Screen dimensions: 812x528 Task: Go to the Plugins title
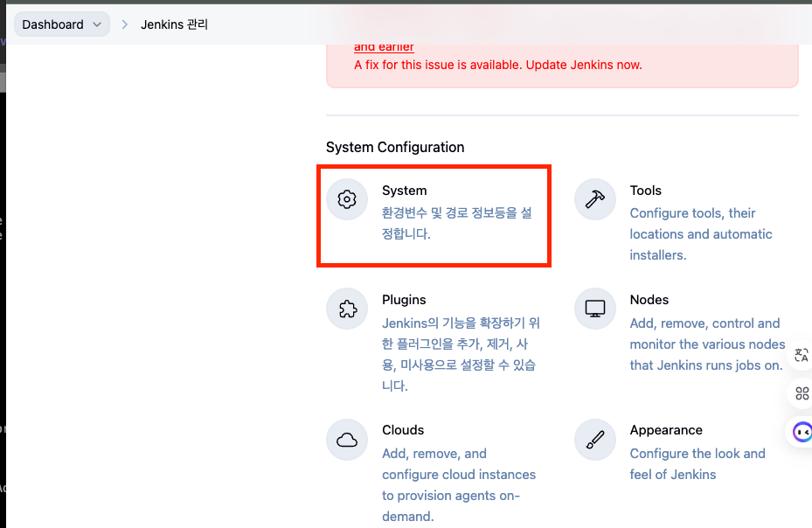pos(404,300)
